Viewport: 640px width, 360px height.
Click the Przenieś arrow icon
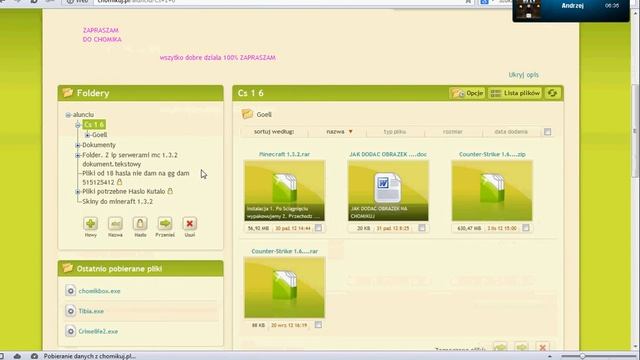pos(165,224)
